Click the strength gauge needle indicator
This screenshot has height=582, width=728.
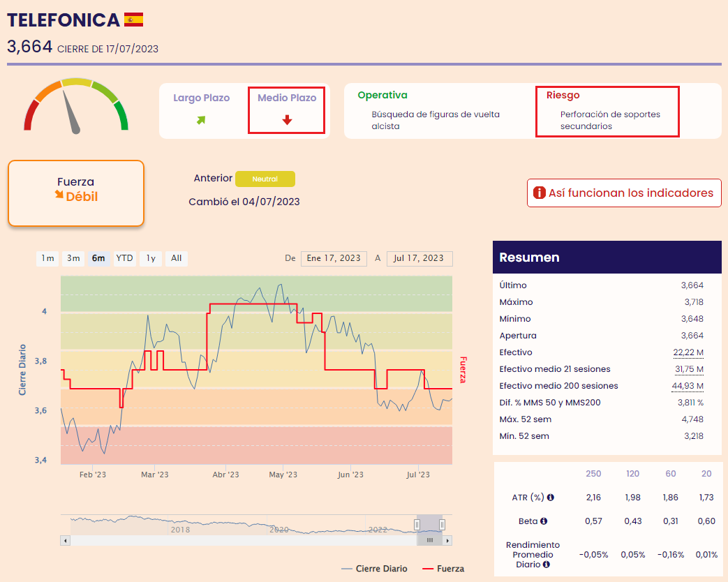click(x=71, y=112)
